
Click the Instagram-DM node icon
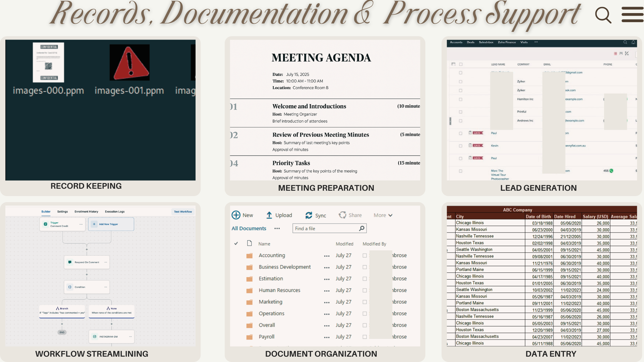pyautogui.click(x=95, y=337)
